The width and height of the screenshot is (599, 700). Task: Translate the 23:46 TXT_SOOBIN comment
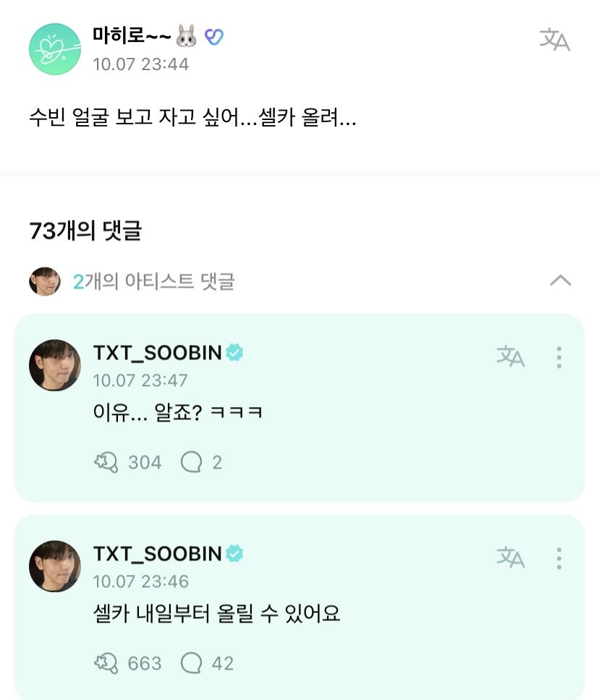(x=510, y=557)
